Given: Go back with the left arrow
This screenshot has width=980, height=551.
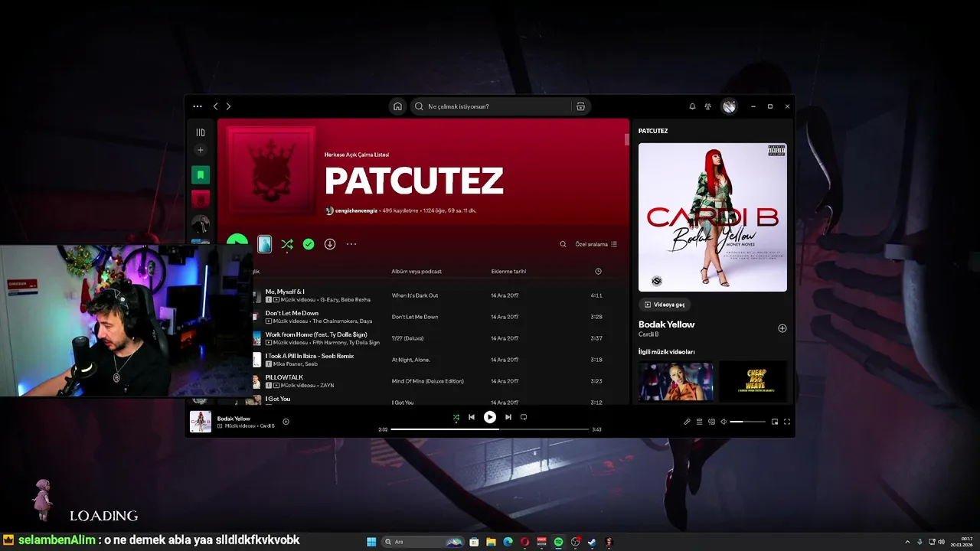Looking at the screenshot, I should click(x=215, y=106).
